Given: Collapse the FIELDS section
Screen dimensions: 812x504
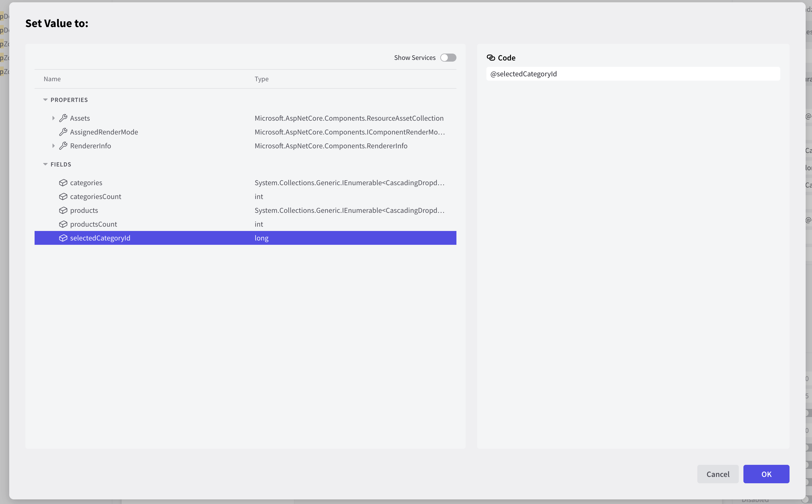Looking at the screenshot, I should pos(45,164).
